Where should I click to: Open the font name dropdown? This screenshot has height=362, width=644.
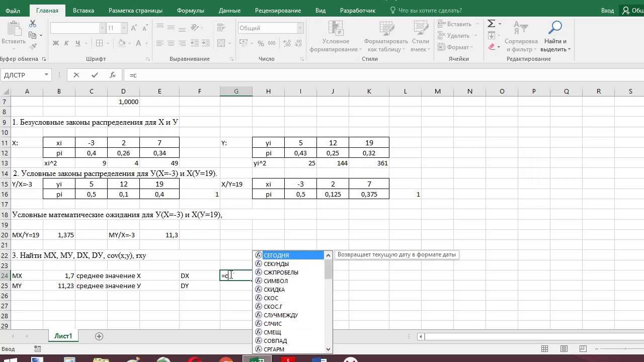[103, 28]
